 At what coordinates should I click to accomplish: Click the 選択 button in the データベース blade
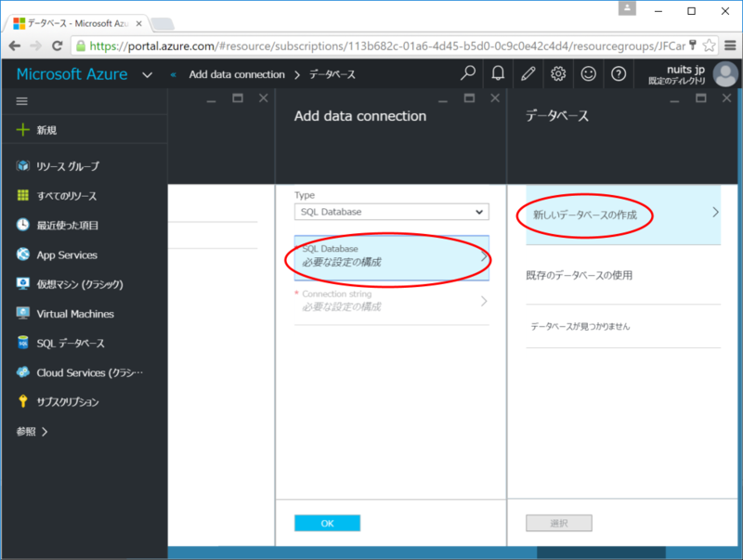pos(559,523)
